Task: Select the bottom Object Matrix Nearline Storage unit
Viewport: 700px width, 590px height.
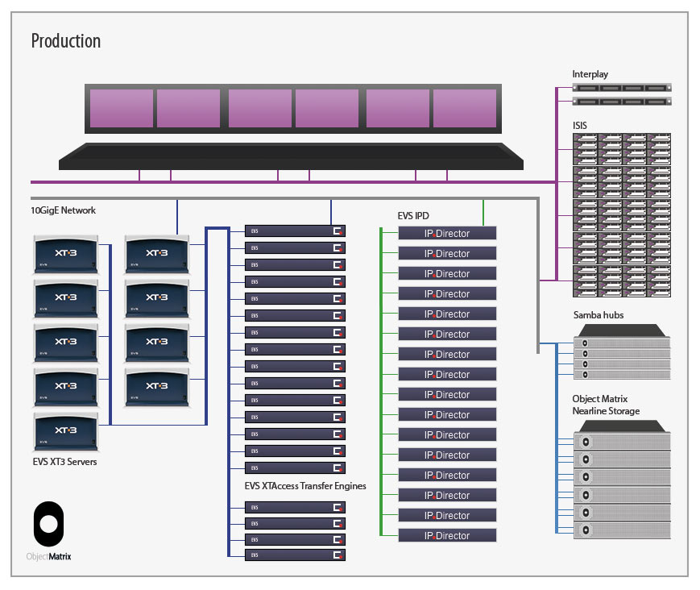Action: [622, 530]
